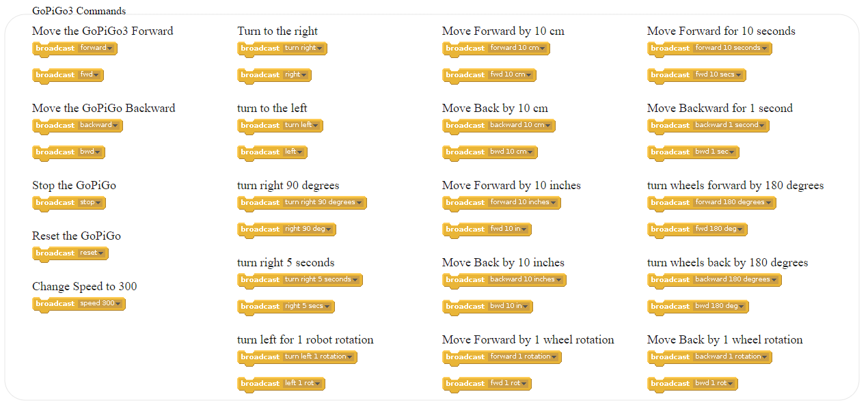The width and height of the screenshot is (868, 407).
Task: Open the 'forward 10 seconds' block dropdown arrow
Action: [765, 48]
